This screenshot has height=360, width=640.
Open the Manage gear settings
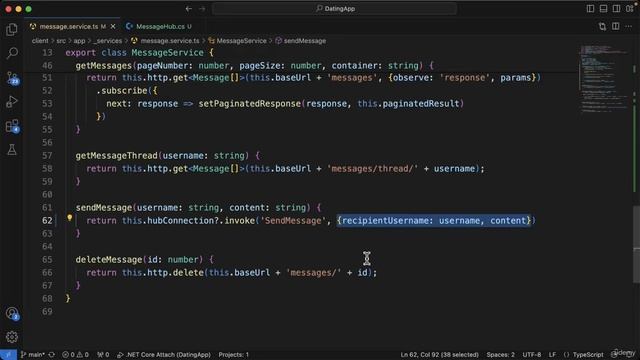[12, 337]
